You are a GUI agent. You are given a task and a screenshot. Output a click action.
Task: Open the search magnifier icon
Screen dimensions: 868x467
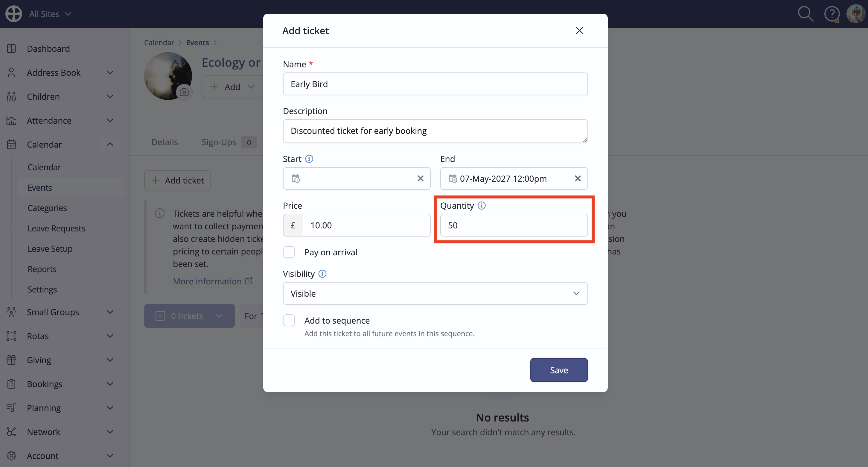pos(805,14)
